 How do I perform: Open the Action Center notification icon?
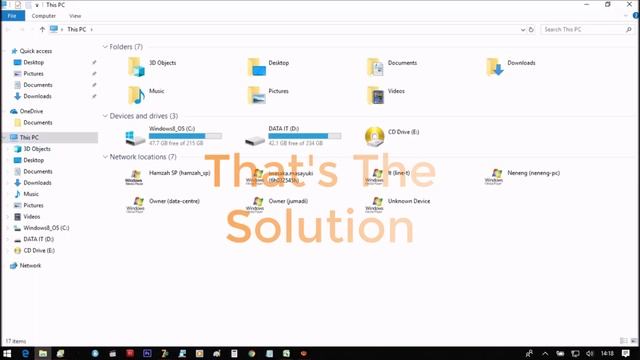coord(626,353)
